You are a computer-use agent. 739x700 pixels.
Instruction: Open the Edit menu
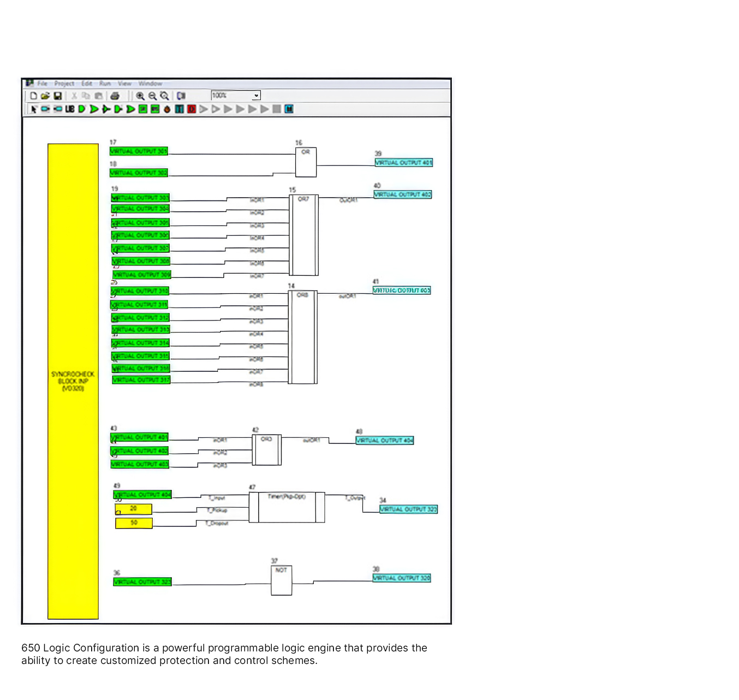pos(87,84)
